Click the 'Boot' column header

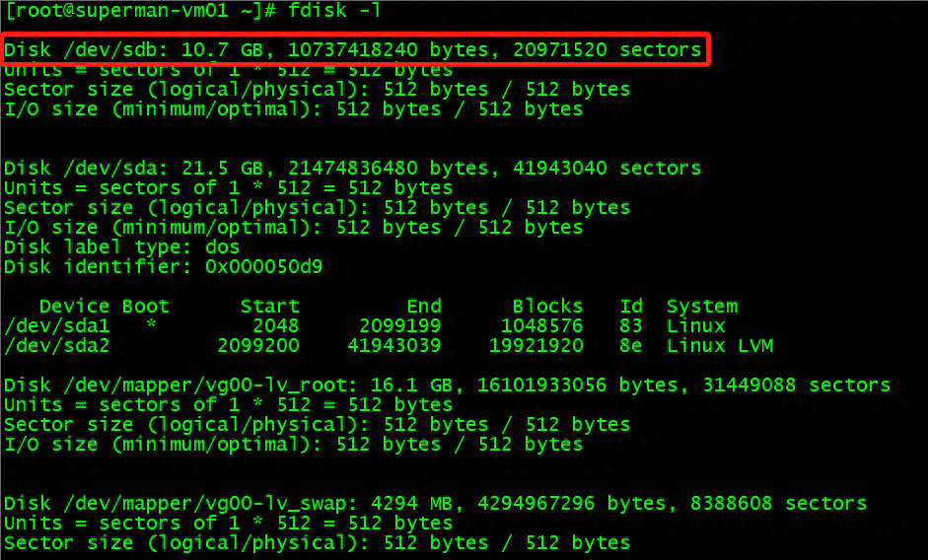click(146, 306)
